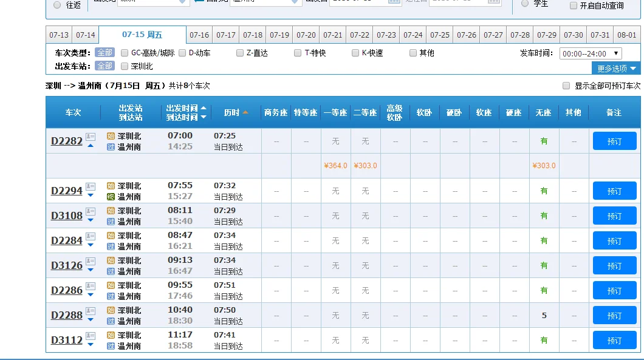
Task: Click the timetable icon beside train D3112
Action: (x=90, y=336)
